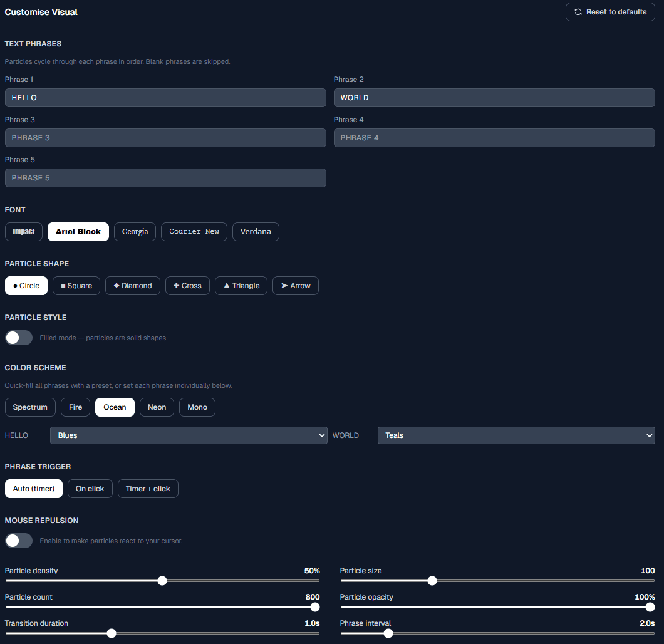Apply the Mono color preset
This screenshot has width=664, height=644.
coord(197,407)
